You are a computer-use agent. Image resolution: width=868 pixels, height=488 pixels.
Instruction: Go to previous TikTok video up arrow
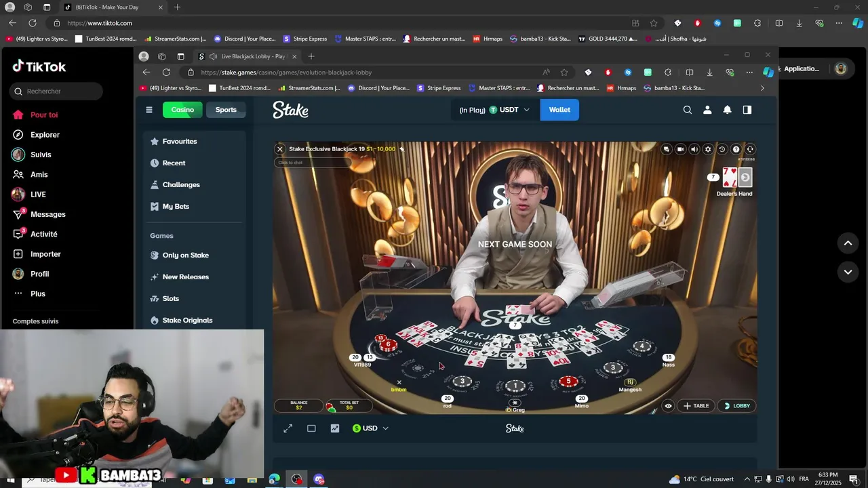coord(848,243)
